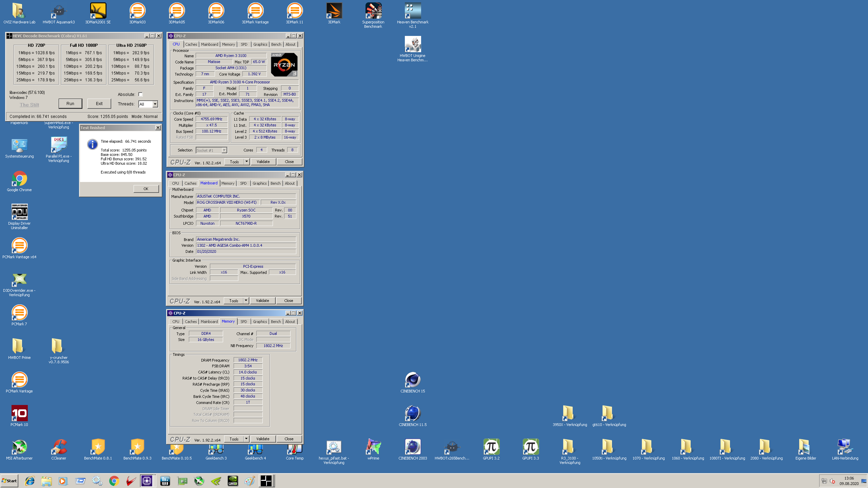
Task: Follow The Stilt link
Action: pyautogui.click(x=29, y=105)
